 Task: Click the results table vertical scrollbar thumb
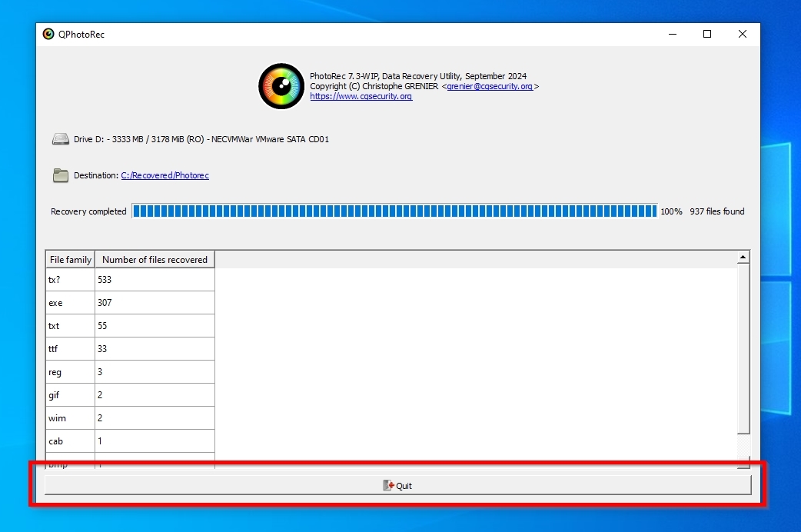click(743, 349)
